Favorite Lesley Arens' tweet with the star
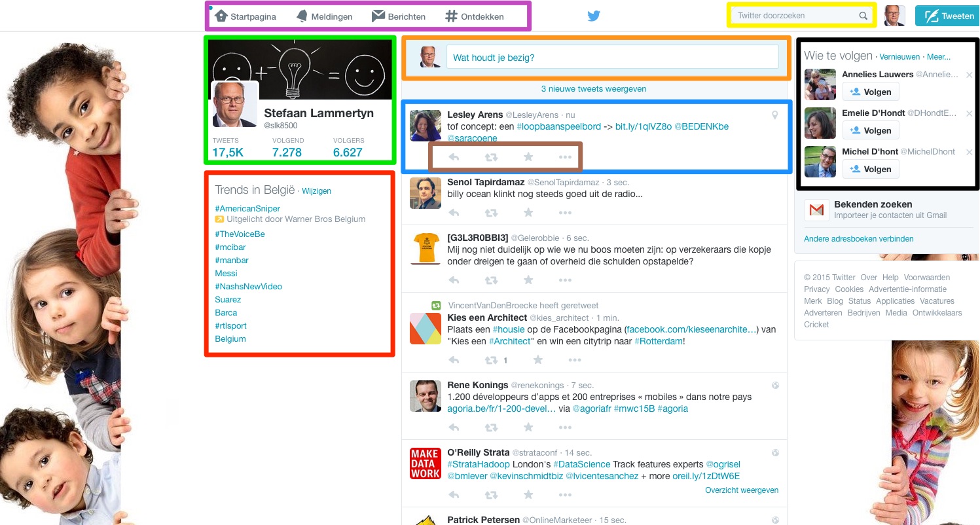 528,156
